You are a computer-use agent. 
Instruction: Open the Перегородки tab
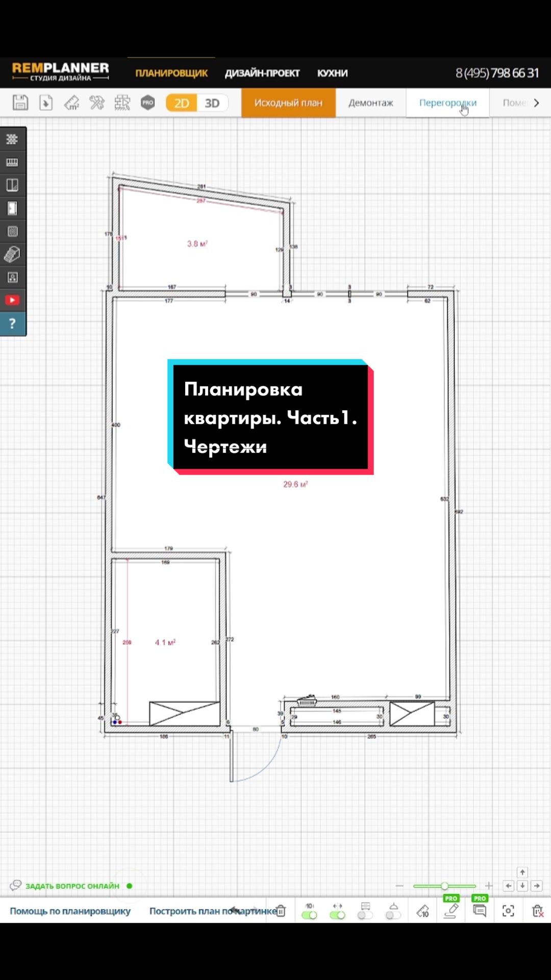point(447,103)
